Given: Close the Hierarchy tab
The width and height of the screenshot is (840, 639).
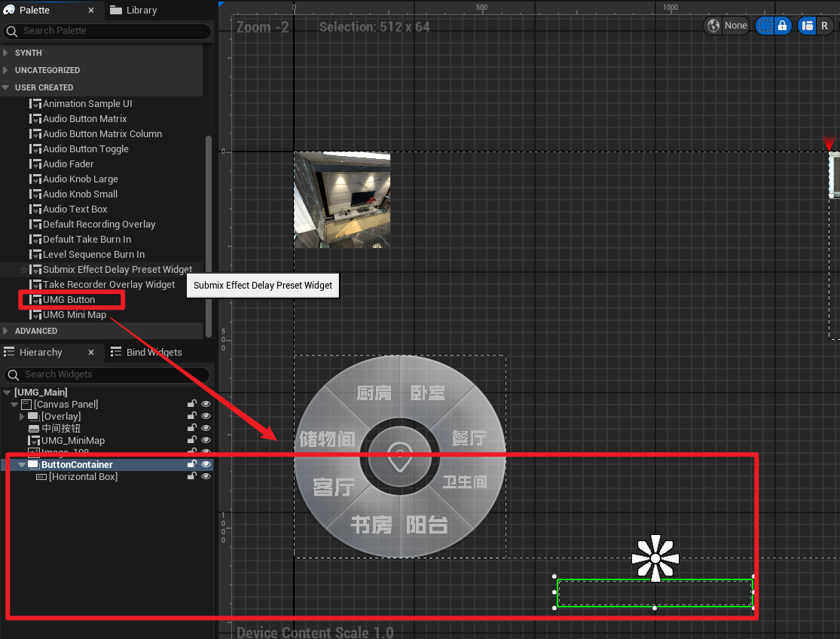Looking at the screenshot, I should click(91, 352).
